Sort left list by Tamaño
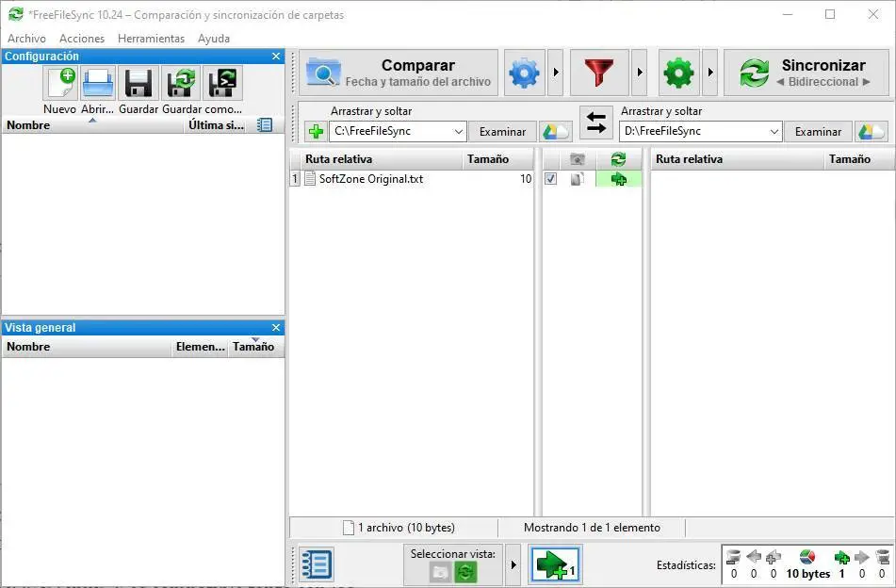The image size is (896, 588). click(497, 159)
